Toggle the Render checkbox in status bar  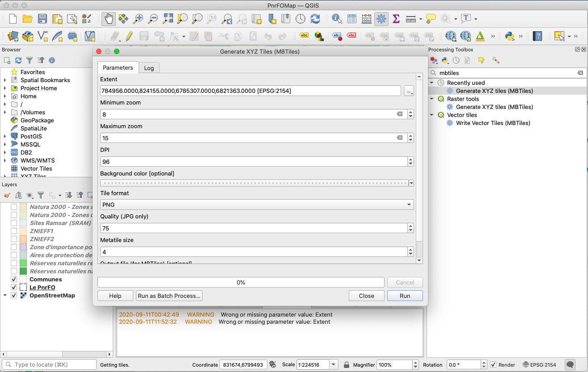[x=493, y=364]
